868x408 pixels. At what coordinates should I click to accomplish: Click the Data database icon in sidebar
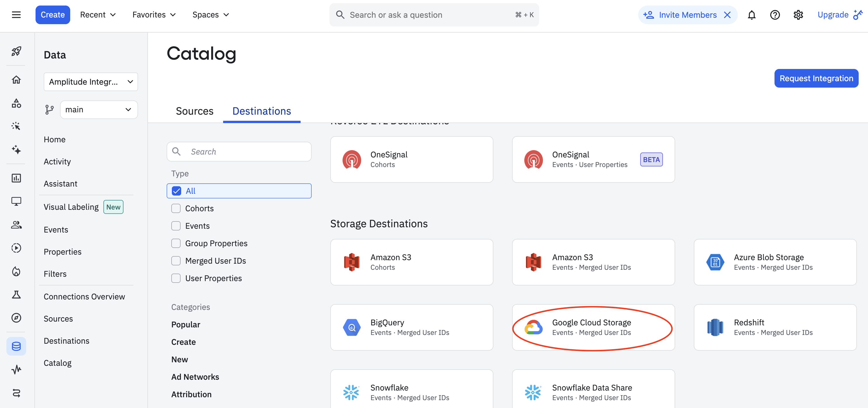[x=16, y=346]
